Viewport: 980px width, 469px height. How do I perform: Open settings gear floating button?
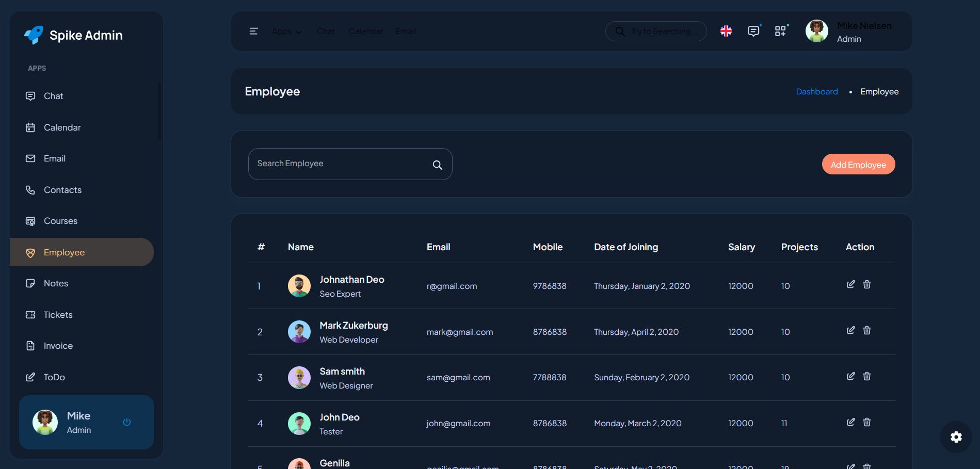[956, 437]
